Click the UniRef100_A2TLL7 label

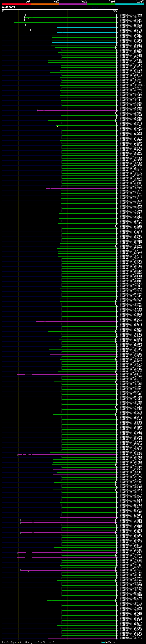pos(131,65)
